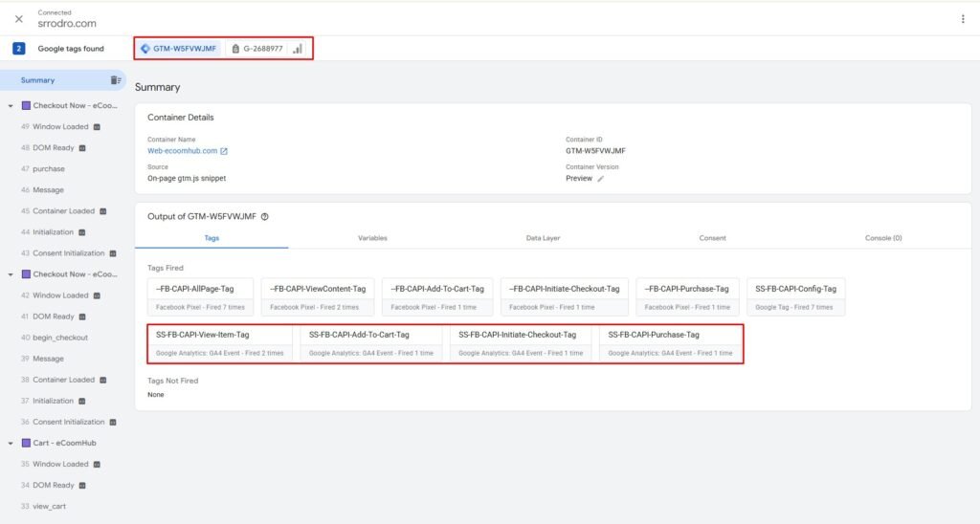Click the API icon beside Window Loaded 49
This screenshot has height=524, width=980.
click(x=97, y=127)
